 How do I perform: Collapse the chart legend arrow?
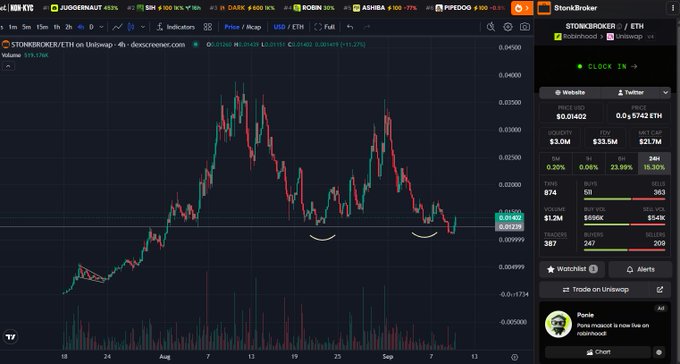pyautogui.click(x=8, y=66)
